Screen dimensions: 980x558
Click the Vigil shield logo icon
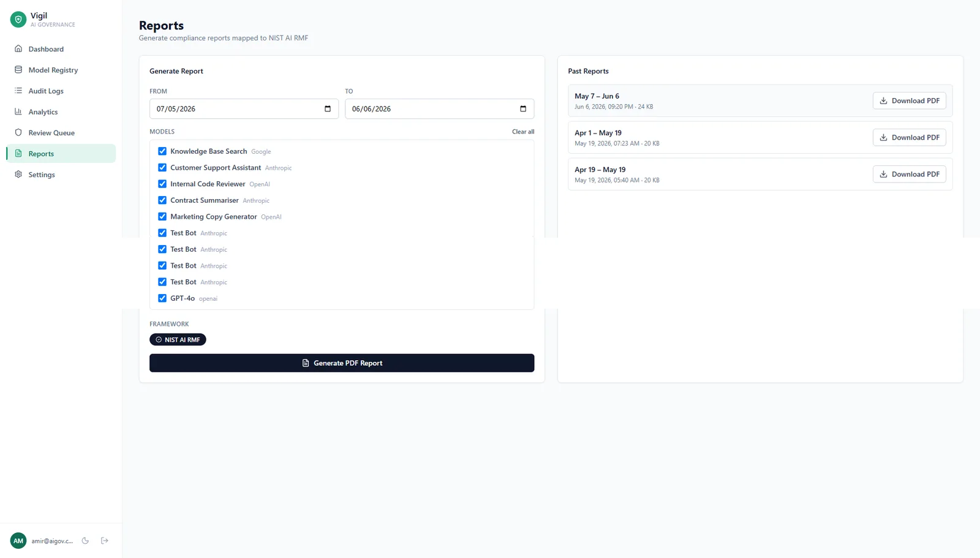(x=18, y=20)
